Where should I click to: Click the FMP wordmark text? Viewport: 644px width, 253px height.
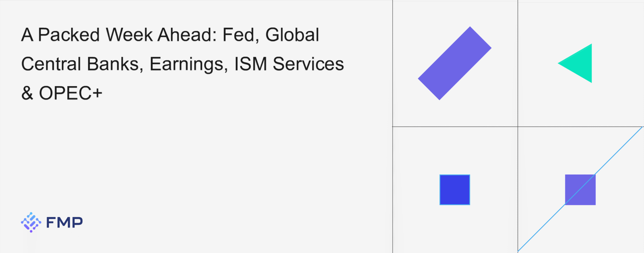point(64,222)
